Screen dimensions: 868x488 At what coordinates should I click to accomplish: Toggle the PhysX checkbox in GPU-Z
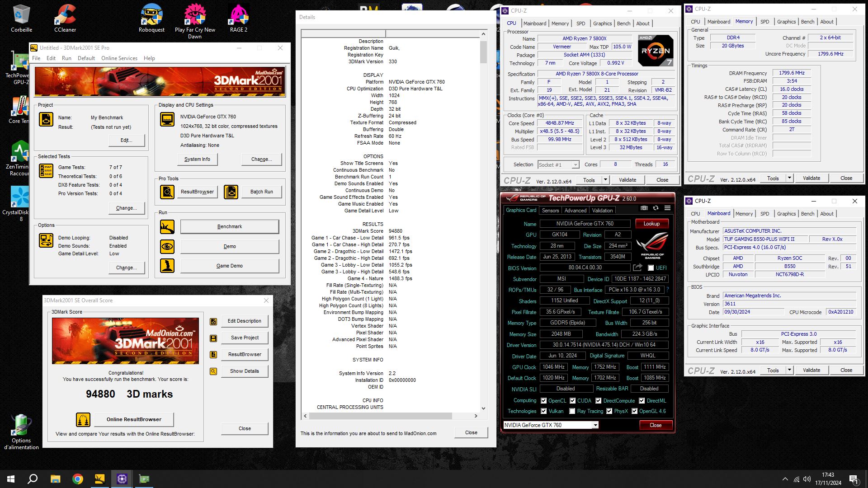click(609, 411)
